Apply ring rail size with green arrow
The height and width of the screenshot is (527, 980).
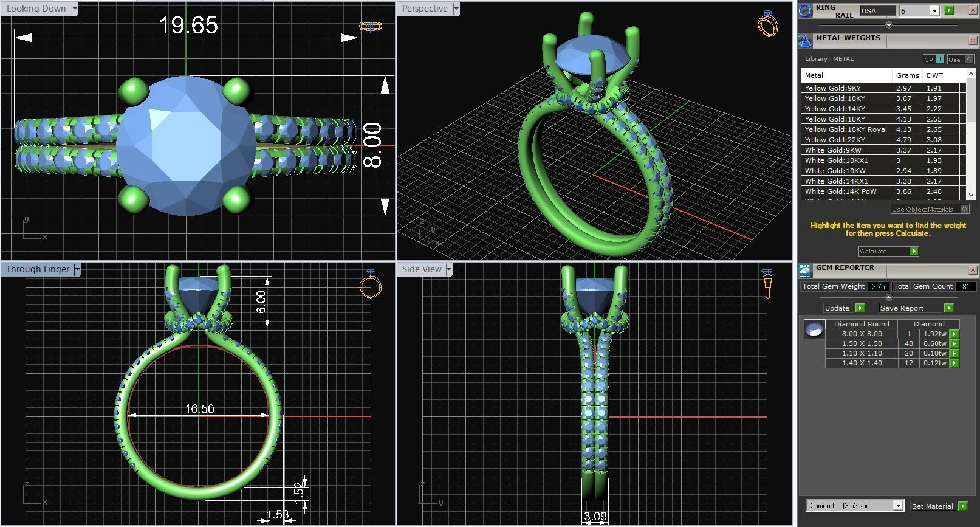[949, 10]
